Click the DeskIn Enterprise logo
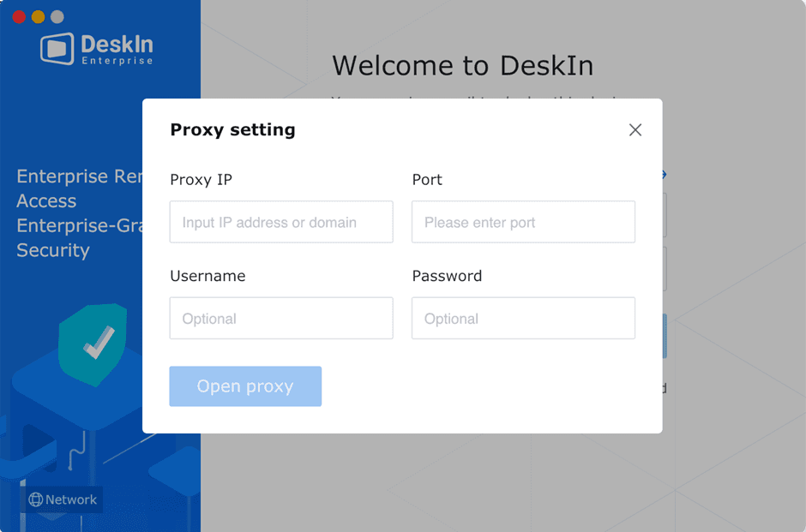The image size is (806, 532). pyautogui.click(x=97, y=49)
